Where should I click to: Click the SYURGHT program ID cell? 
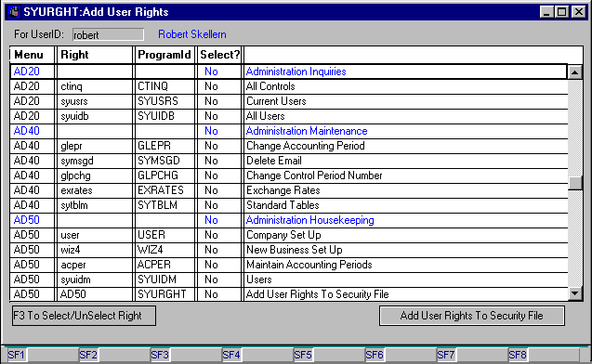click(x=164, y=294)
